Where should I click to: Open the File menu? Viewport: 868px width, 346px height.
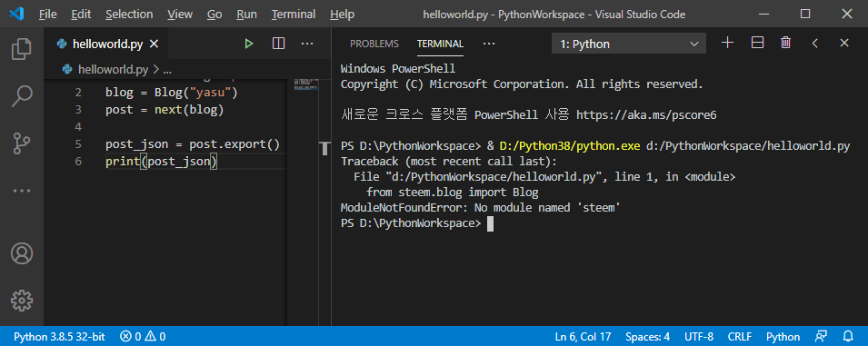coord(48,15)
